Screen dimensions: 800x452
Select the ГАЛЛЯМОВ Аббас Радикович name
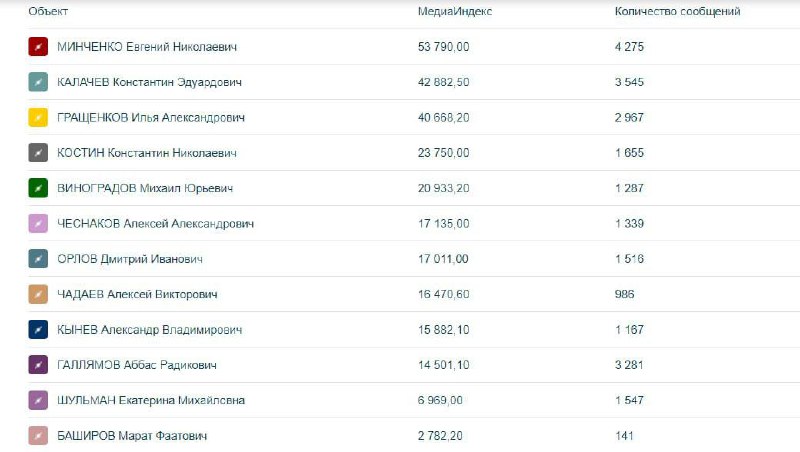[x=137, y=365]
